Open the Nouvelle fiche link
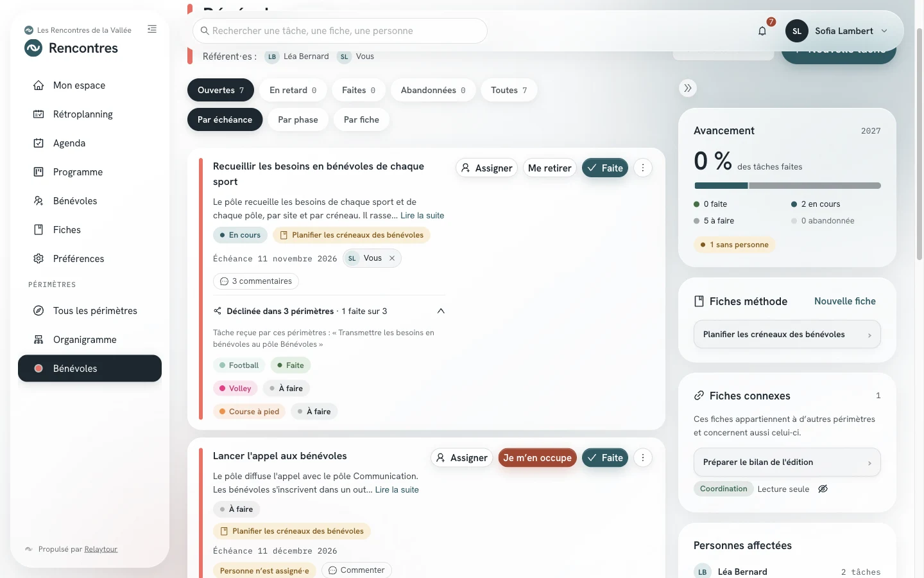Viewport: 924px width, 578px height. point(844,301)
